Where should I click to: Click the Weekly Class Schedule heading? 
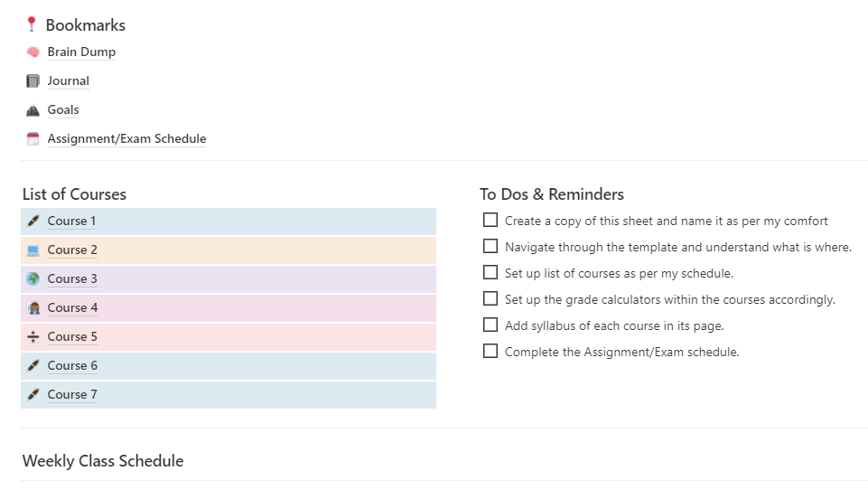[103, 461]
